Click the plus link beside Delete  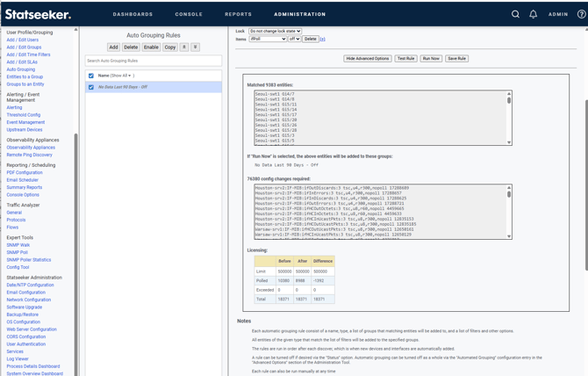(322, 39)
